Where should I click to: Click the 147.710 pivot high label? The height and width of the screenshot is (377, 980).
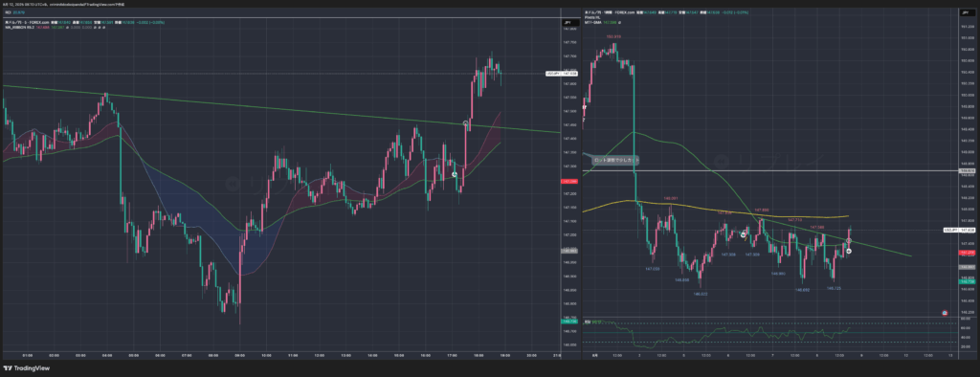[x=794, y=219]
